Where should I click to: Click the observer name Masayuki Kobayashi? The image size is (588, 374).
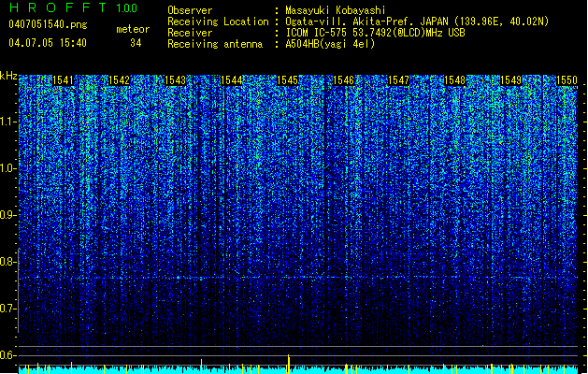point(336,10)
